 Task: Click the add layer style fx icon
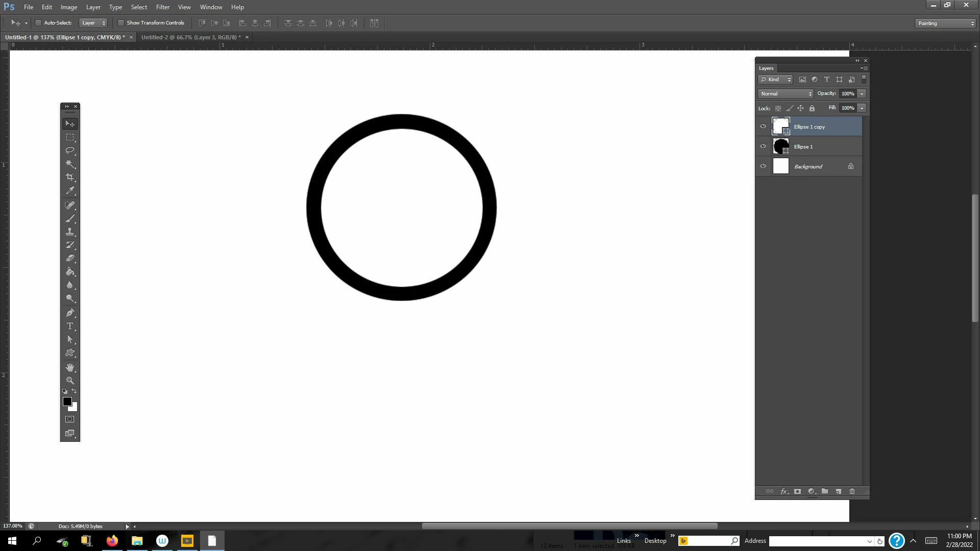point(784,491)
